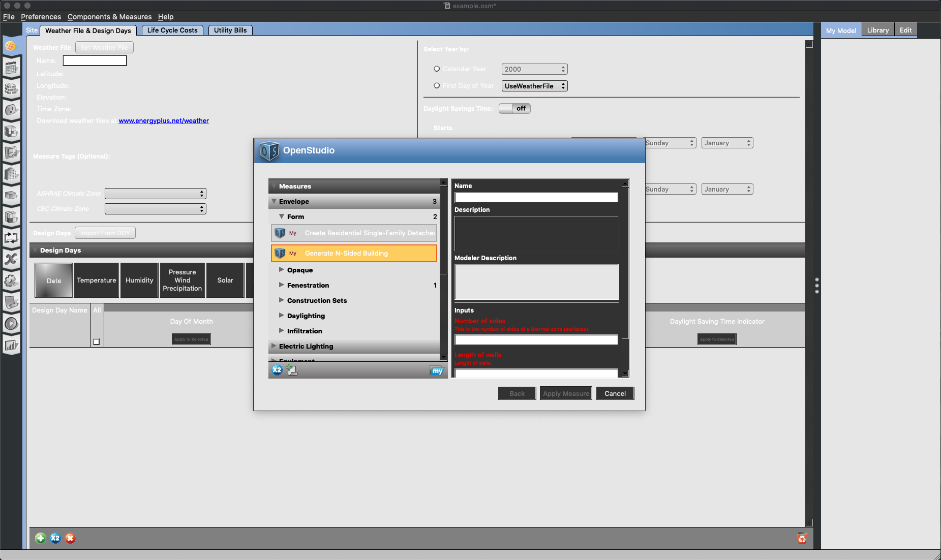Switch to the Library tab
941x560 pixels.
point(878,30)
